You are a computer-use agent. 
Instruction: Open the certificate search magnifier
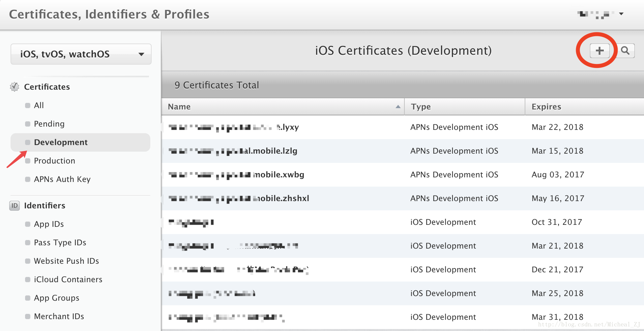point(625,51)
